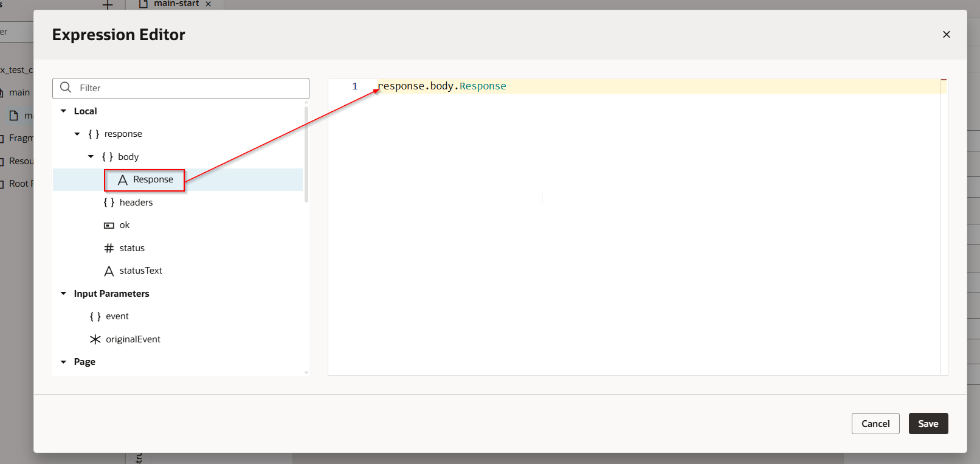The image size is (980, 464).
Task: Click the body tree label
Action: (x=128, y=157)
